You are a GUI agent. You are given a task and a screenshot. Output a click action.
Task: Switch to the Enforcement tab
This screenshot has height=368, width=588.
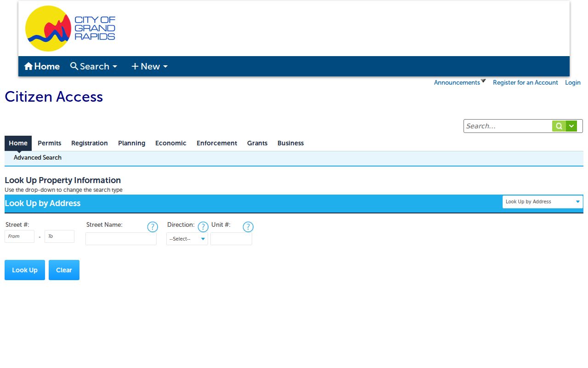[x=217, y=143]
